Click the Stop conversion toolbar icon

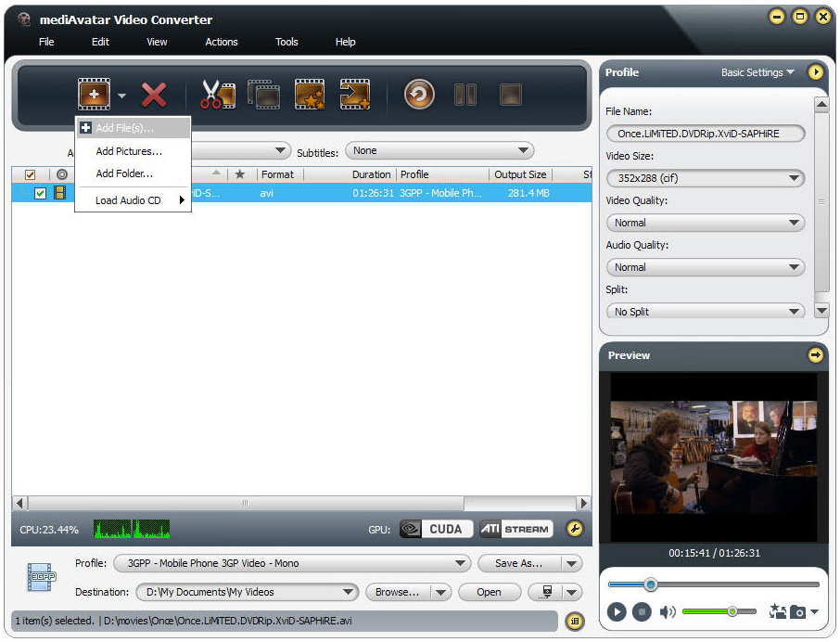511,95
